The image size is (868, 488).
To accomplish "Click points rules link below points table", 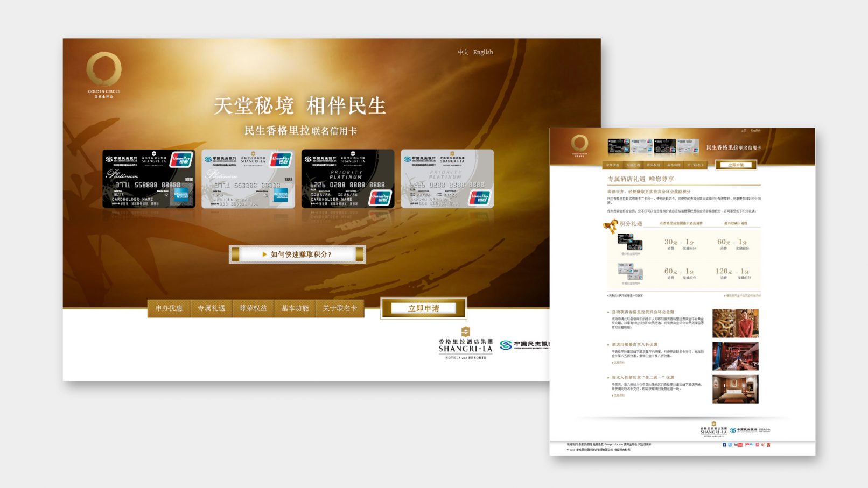I will coord(743,295).
